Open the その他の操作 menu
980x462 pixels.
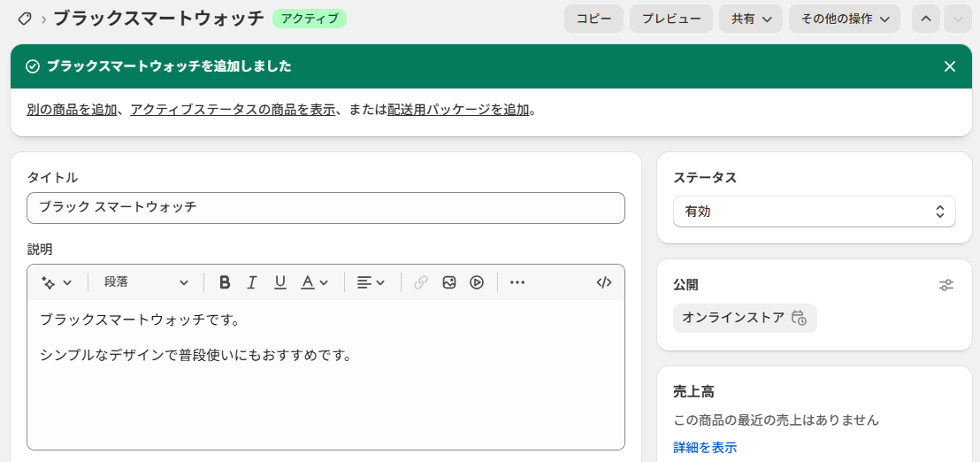(x=845, y=19)
